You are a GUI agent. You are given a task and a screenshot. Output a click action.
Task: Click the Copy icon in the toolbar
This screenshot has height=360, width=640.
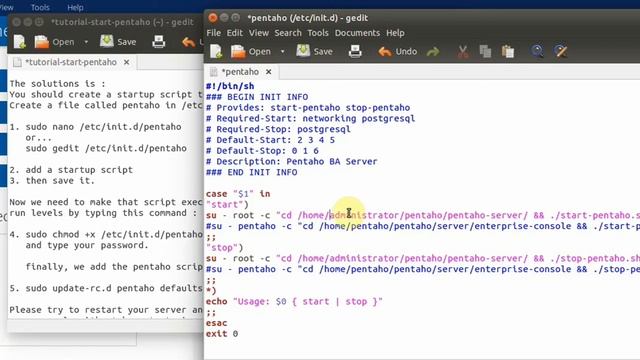[485, 51]
